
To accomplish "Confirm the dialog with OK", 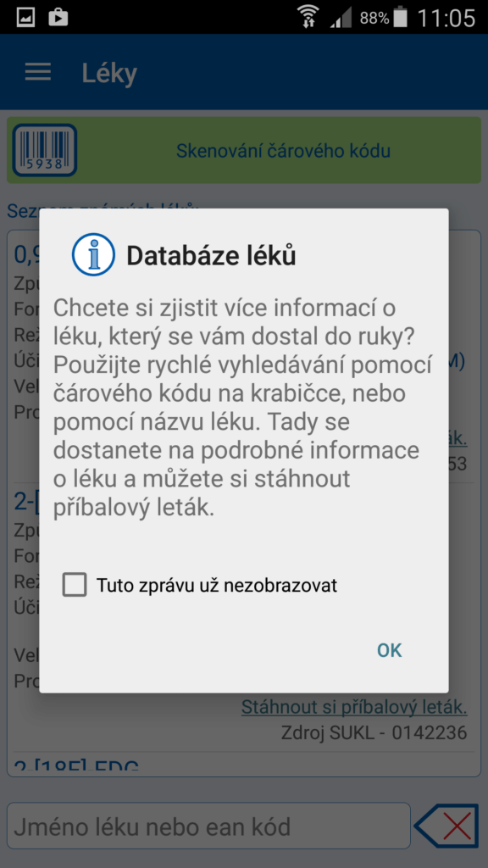I will pyautogui.click(x=390, y=650).
